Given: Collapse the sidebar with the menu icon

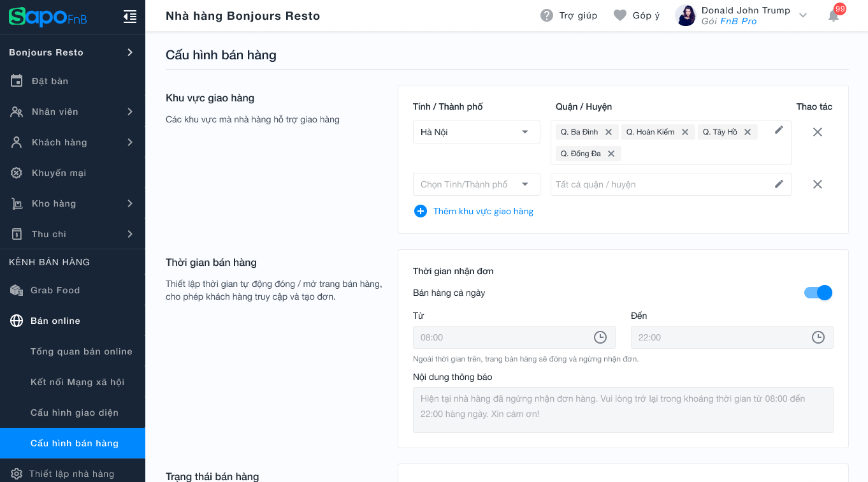Looking at the screenshot, I should click(130, 17).
